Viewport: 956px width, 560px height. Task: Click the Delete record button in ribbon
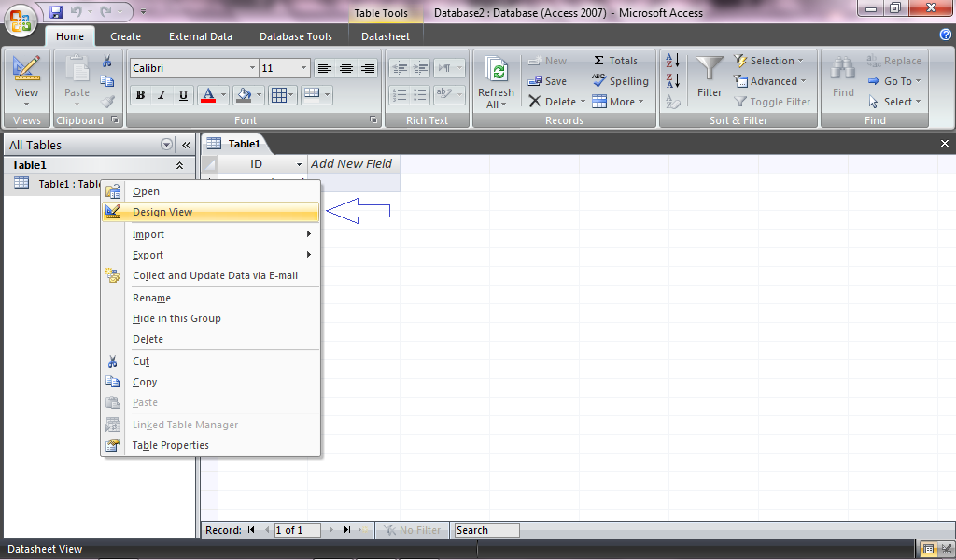coord(556,102)
